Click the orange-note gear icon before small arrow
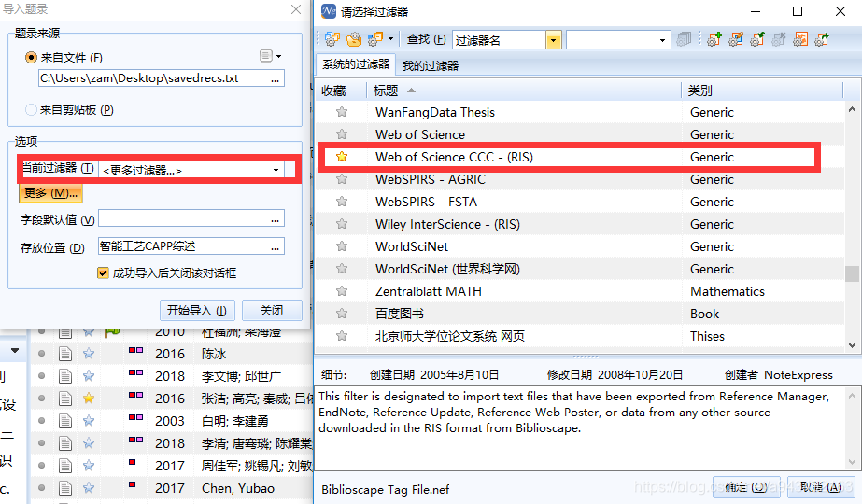The image size is (862, 504). tap(375, 39)
